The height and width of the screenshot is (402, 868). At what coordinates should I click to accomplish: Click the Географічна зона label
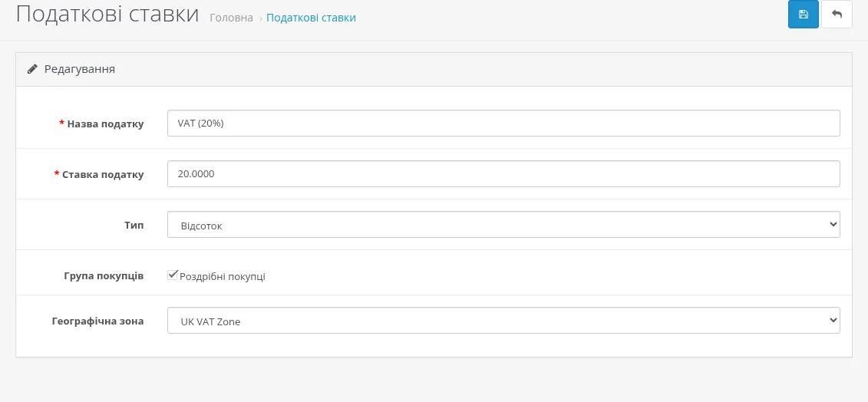click(x=98, y=321)
